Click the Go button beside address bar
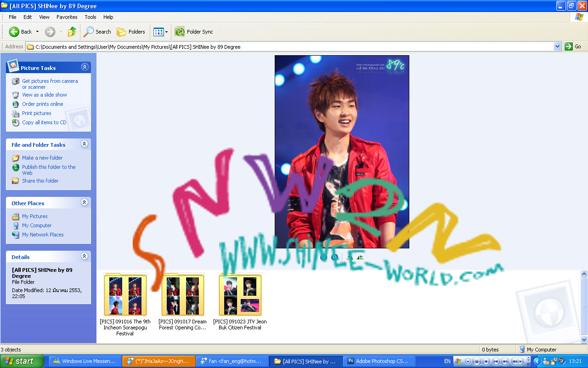Viewport: 588px width, 368px height. click(573, 46)
